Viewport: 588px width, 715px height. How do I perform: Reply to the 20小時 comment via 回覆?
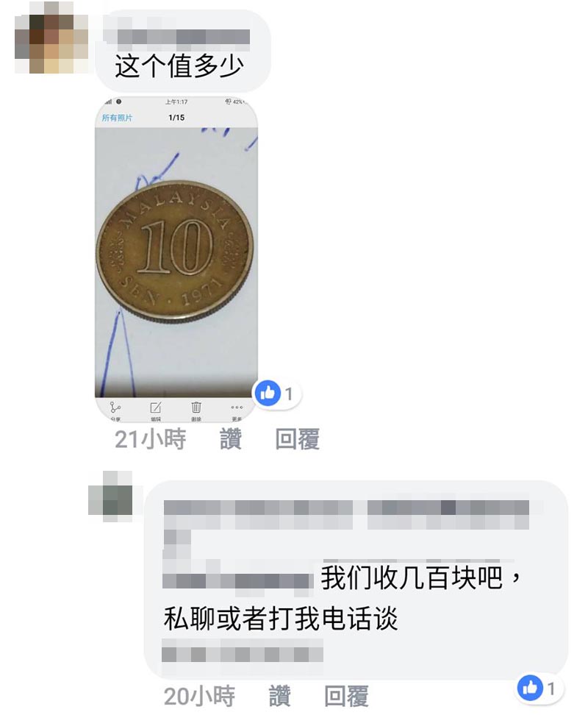click(346, 697)
